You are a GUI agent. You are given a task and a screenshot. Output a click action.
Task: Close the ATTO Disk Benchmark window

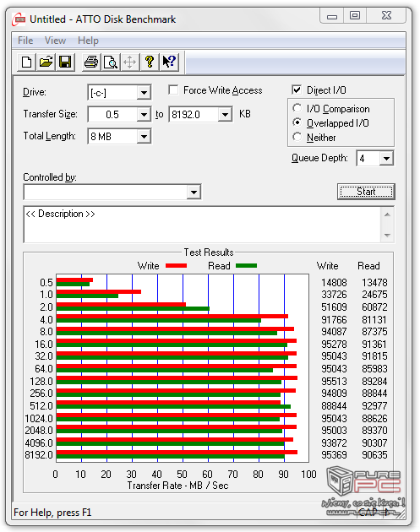[x=386, y=15]
